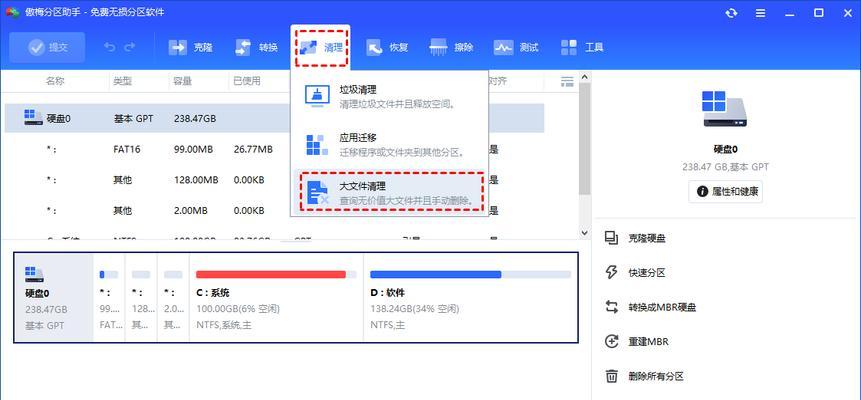The image size is (861, 400).
Task: Click the clone icon in toolbar
Action: tap(178, 47)
